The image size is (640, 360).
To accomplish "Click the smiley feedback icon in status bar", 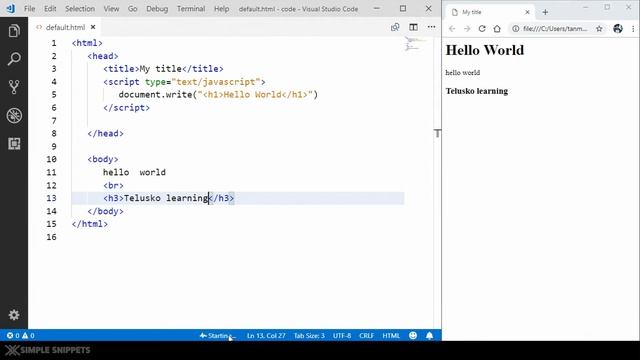I will (x=413, y=336).
